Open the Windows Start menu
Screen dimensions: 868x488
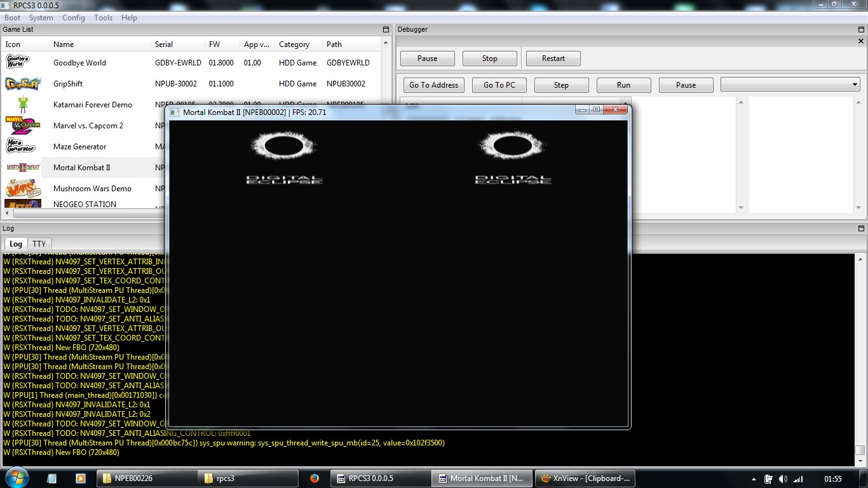click(x=17, y=478)
